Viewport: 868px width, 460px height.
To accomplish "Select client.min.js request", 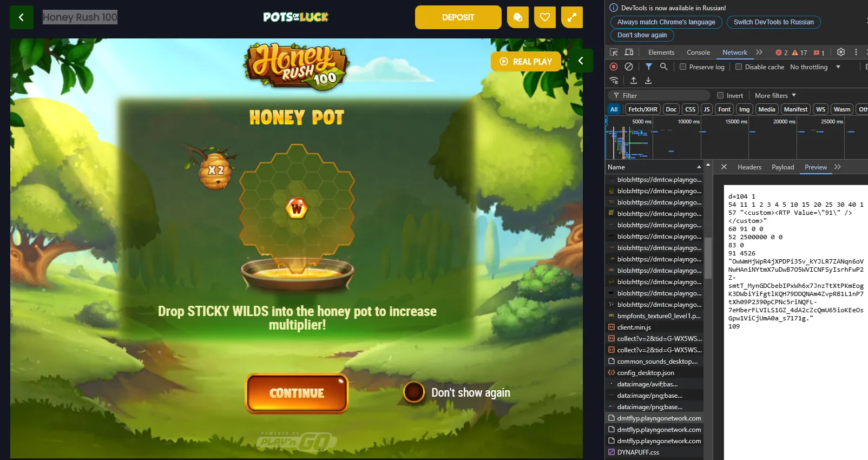I will [654, 327].
